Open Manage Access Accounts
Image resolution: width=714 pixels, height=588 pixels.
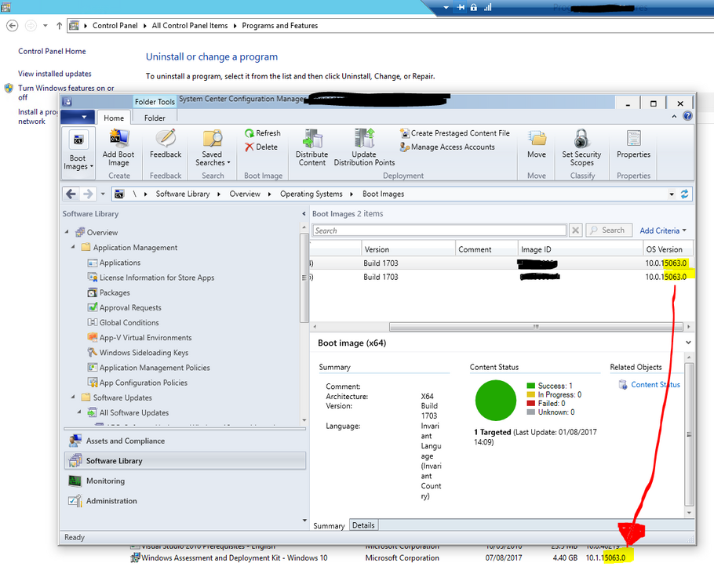447,147
